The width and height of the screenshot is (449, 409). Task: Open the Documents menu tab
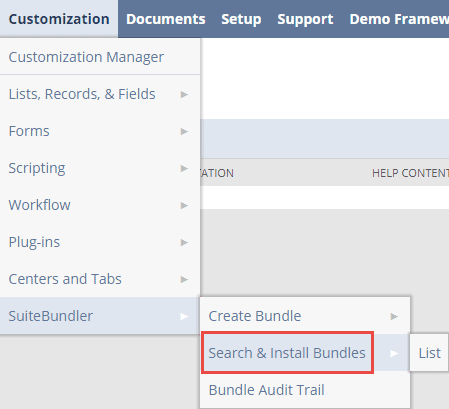pyautogui.click(x=166, y=19)
